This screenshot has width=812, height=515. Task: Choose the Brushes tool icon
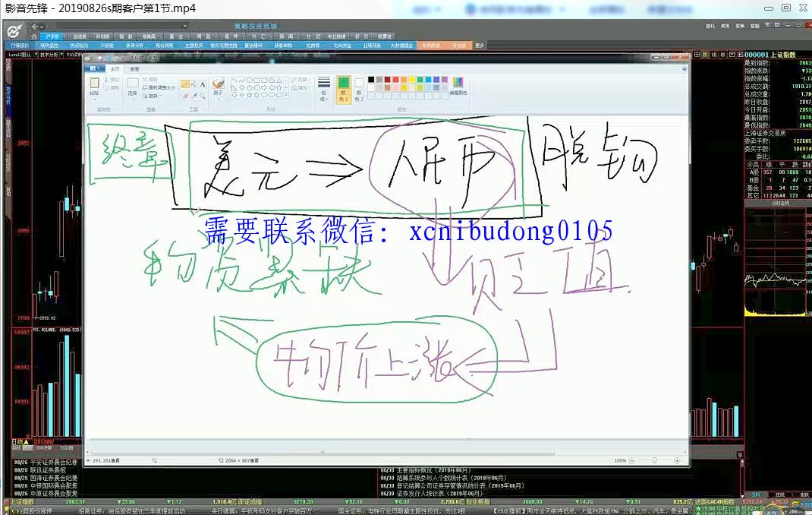click(x=218, y=83)
